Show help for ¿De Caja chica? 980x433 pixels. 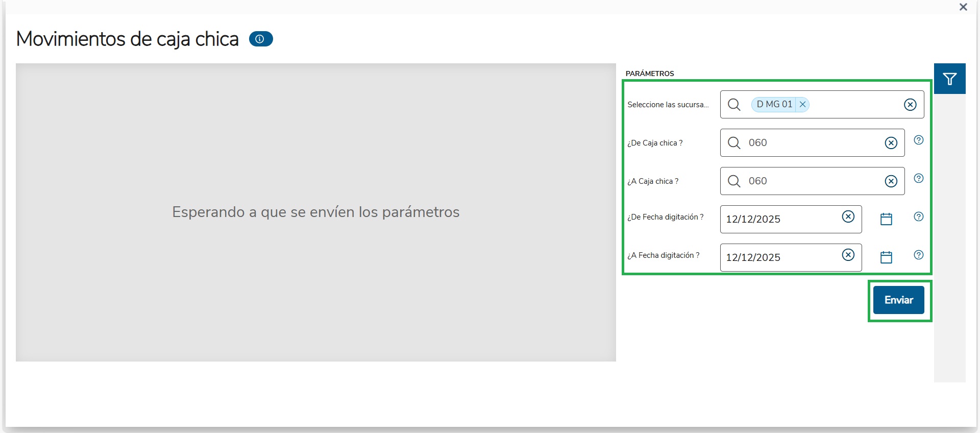(x=918, y=140)
